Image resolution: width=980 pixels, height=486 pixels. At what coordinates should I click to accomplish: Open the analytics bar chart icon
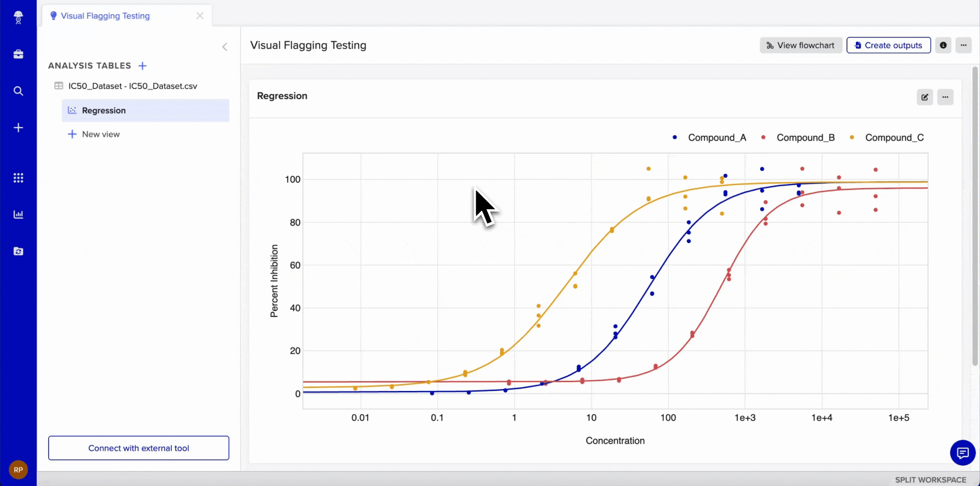[x=18, y=214]
